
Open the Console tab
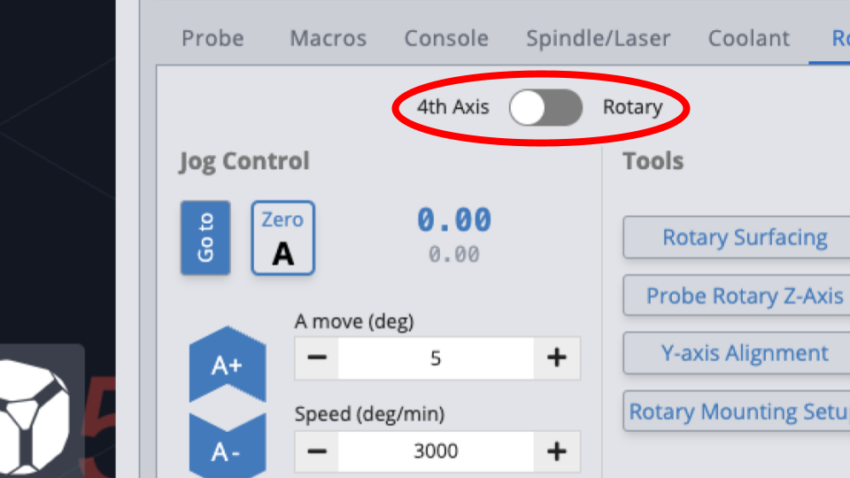pos(446,38)
